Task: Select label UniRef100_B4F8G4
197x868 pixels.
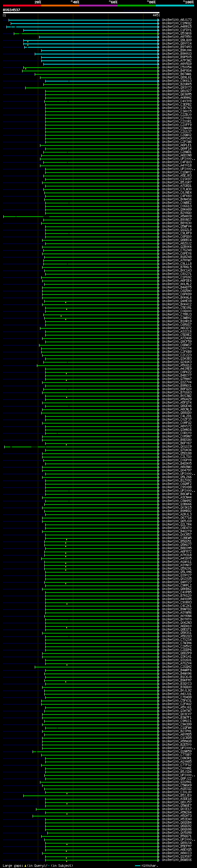Action: click(177, 71)
